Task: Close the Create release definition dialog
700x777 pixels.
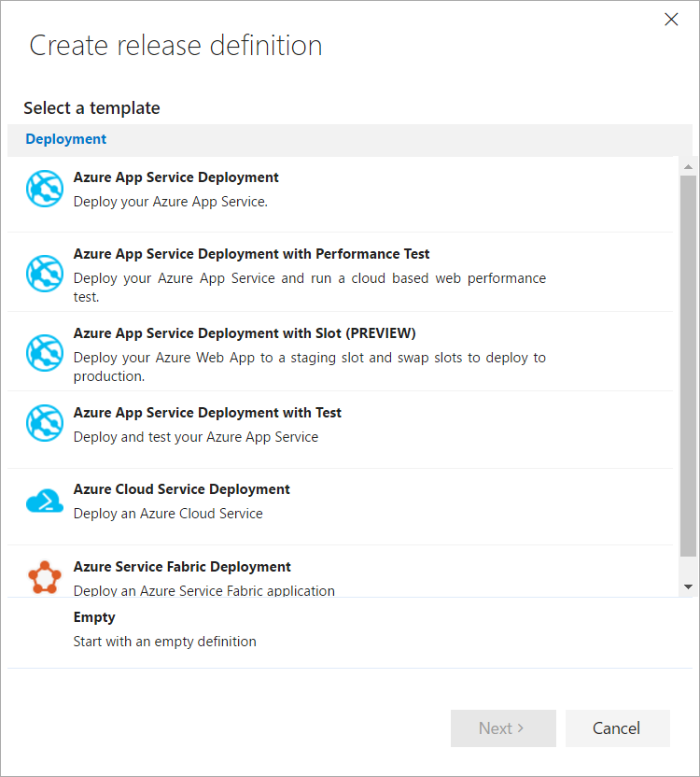Action: 671,20
